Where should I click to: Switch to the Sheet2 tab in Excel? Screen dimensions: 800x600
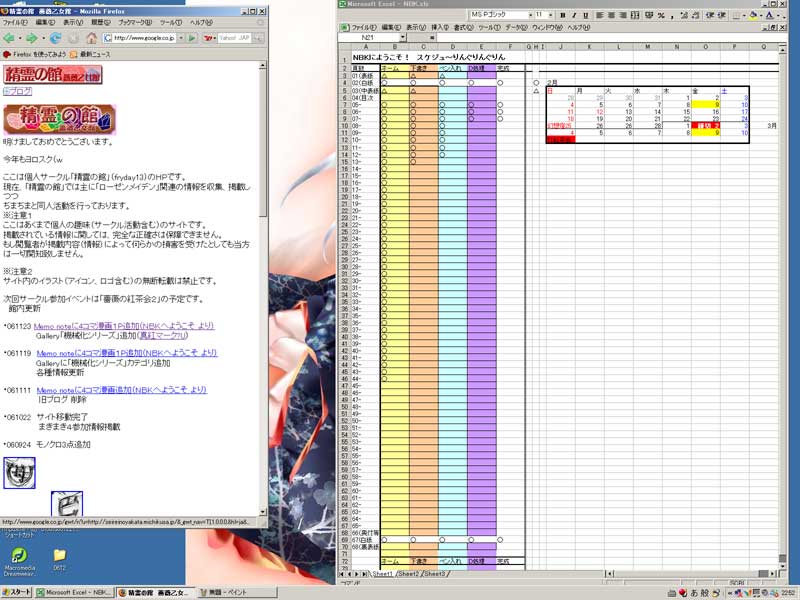(409, 574)
